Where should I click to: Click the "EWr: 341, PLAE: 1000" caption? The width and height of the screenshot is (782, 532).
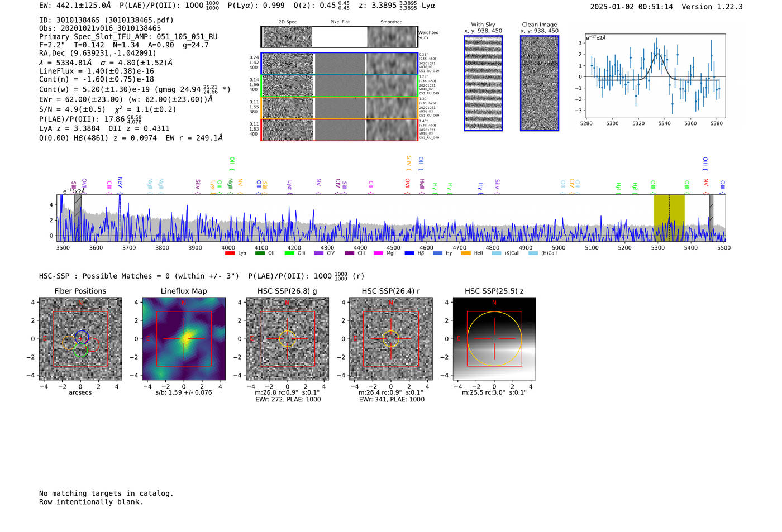coord(392,400)
